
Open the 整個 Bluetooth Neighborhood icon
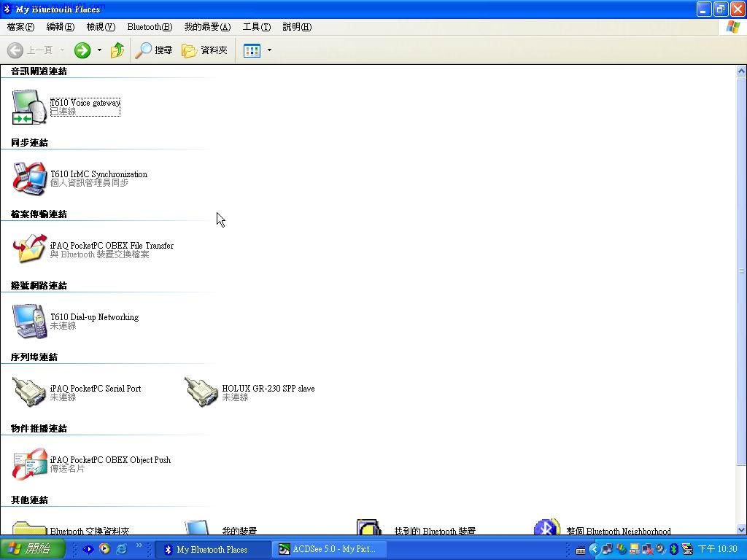tap(547, 527)
